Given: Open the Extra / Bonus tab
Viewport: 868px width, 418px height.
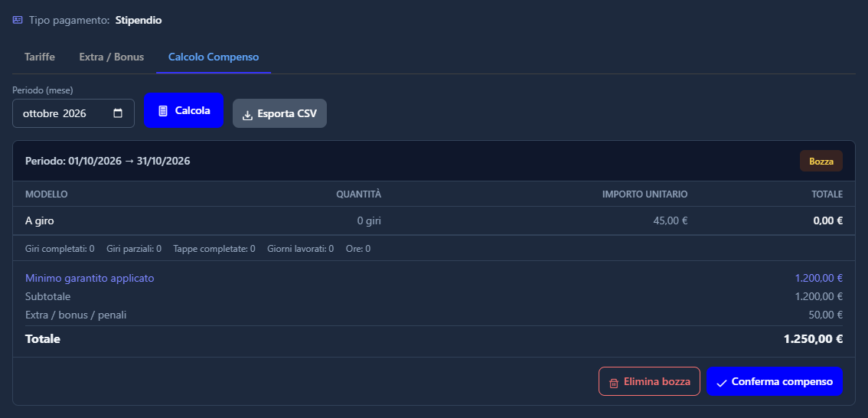Looking at the screenshot, I should pyautogui.click(x=111, y=57).
